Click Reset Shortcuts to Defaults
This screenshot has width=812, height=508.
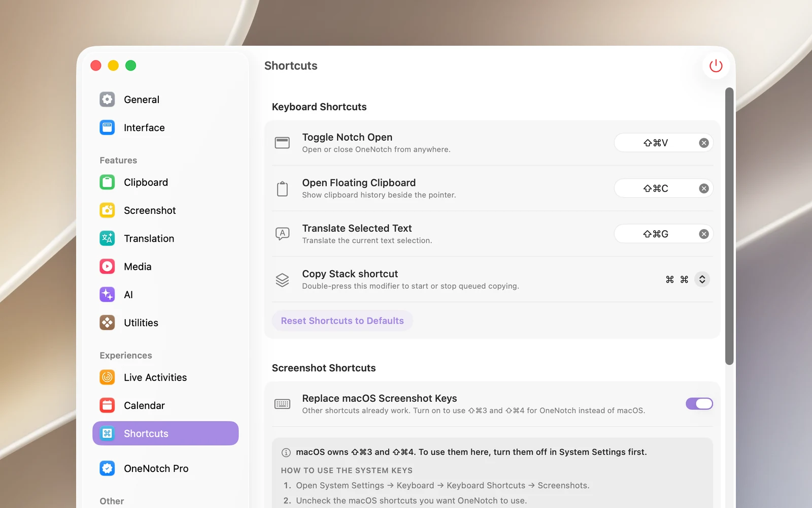point(343,321)
